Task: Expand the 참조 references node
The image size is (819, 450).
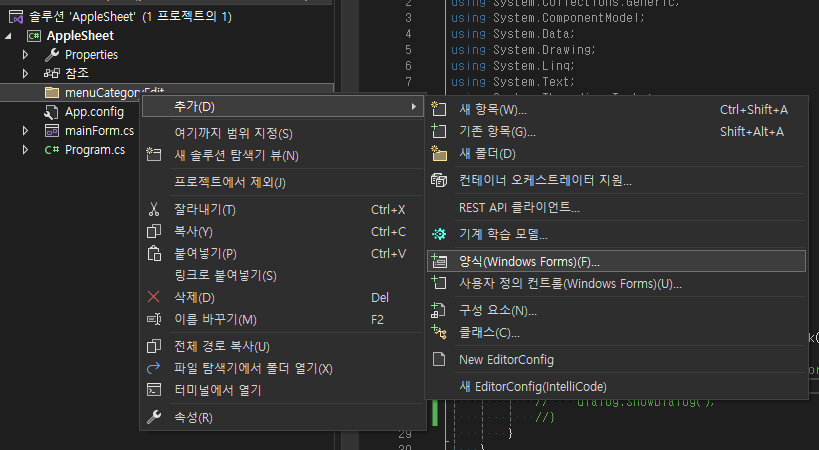Action: pos(25,74)
